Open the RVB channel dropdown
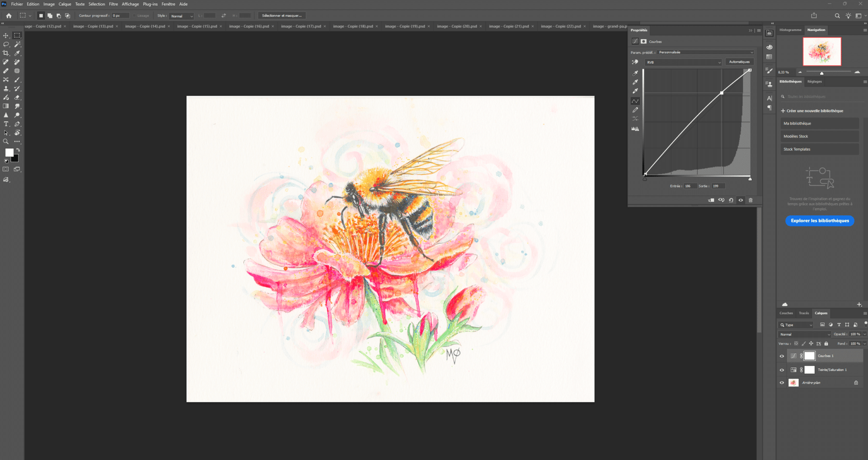Viewport: 868px width, 460px height. point(683,62)
